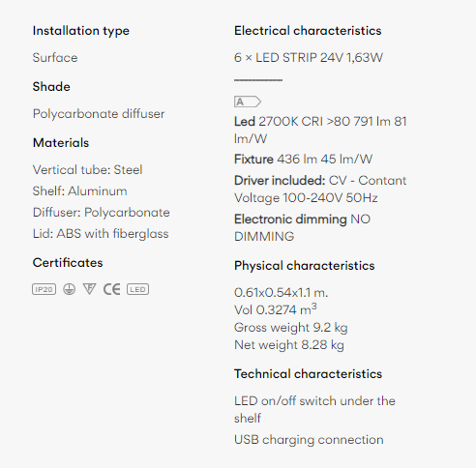The height and width of the screenshot is (468, 476).
Task: Click the energy class A label icon
Action: click(248, 102)
